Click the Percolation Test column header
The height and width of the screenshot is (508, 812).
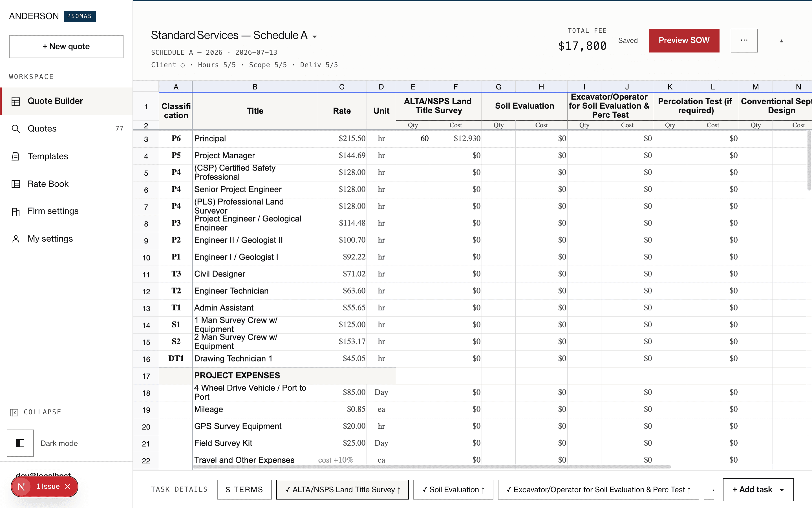coord(696,106)
